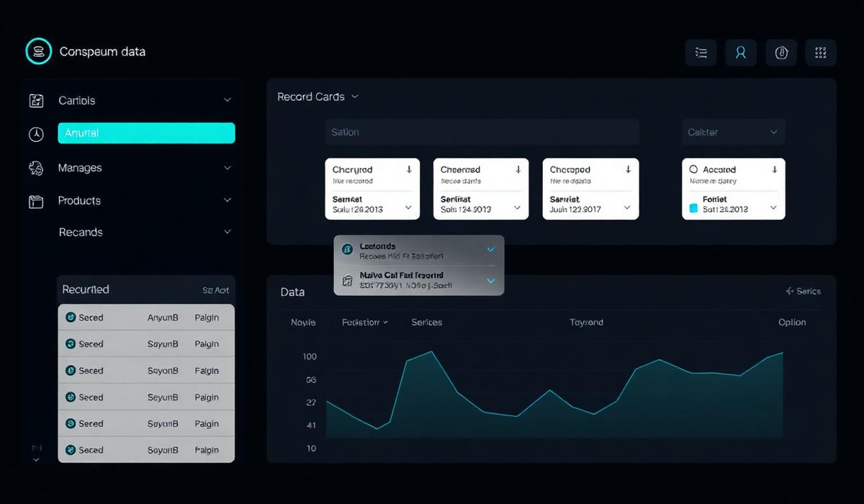Click the down-arrow icon on the Cheered card

518,169
